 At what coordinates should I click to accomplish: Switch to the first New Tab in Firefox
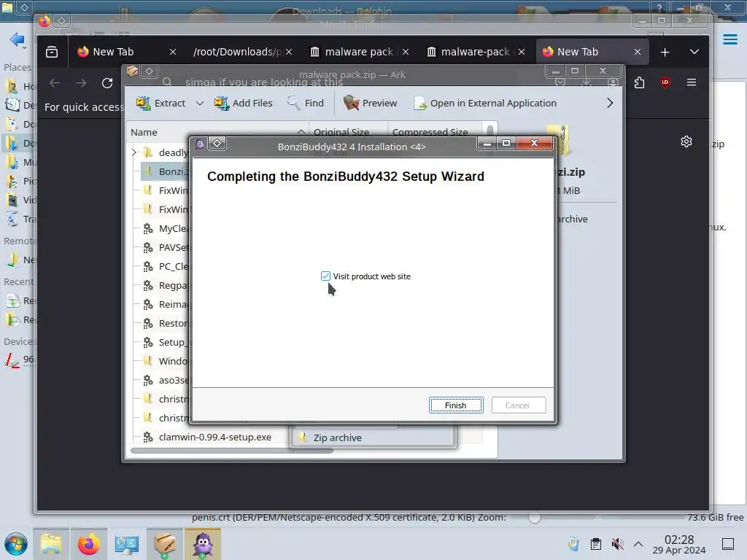tap(113, 52)
